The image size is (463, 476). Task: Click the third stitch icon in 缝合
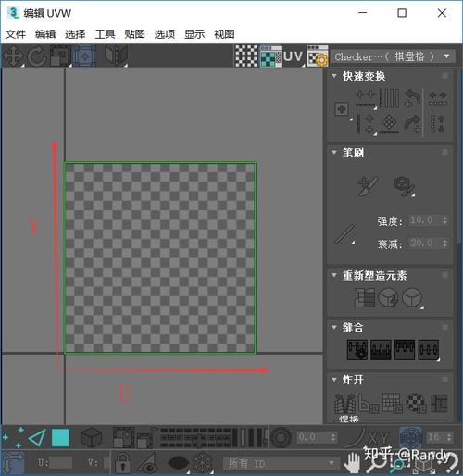click(x=405, y=350)
